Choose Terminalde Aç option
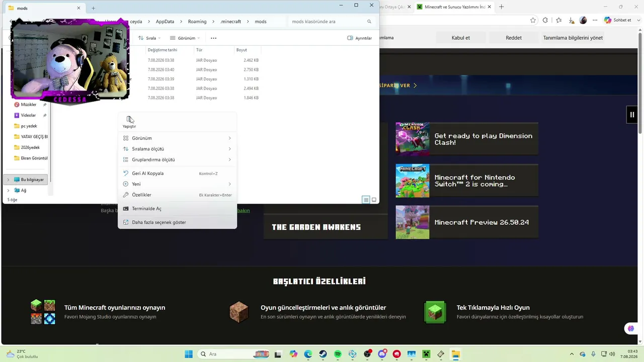 177,209
